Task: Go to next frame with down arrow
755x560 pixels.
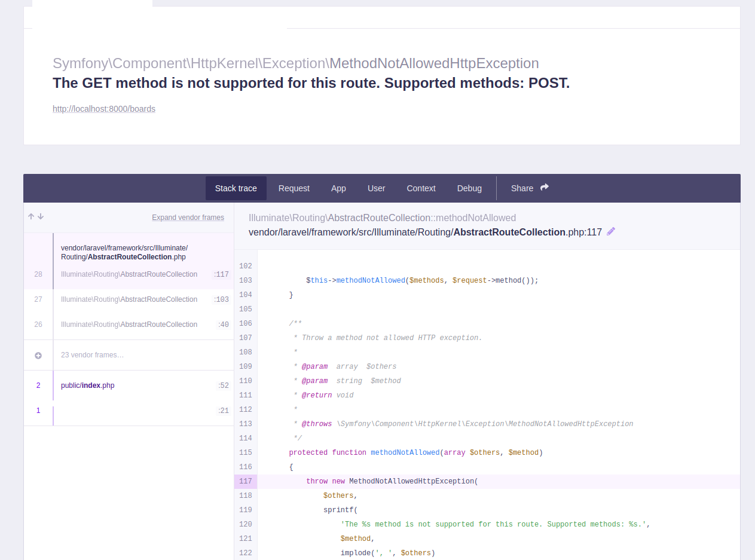Action: (41, 217)
